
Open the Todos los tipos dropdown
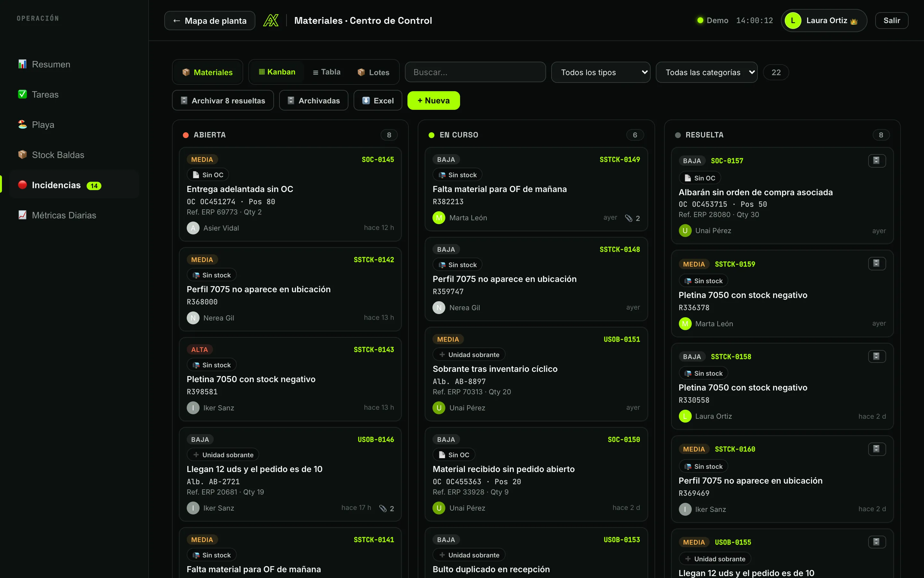pyautogui.click(x=601, y=72)
